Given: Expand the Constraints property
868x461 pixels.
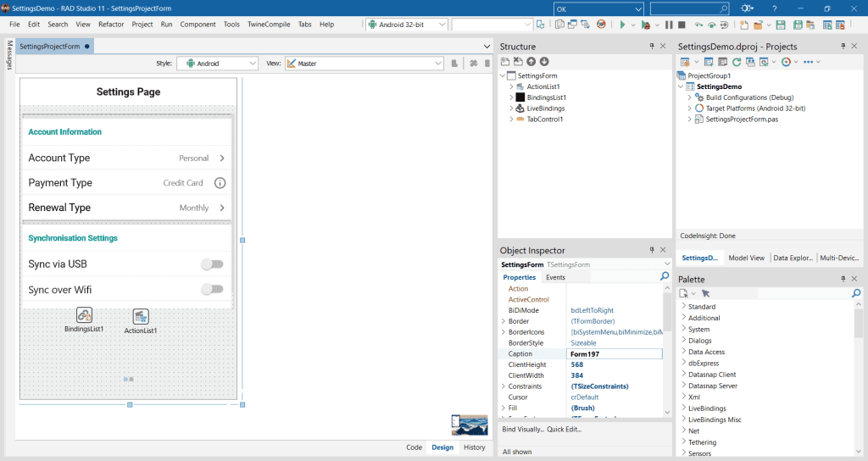Looking at the screenshot, I should [504, 386].
